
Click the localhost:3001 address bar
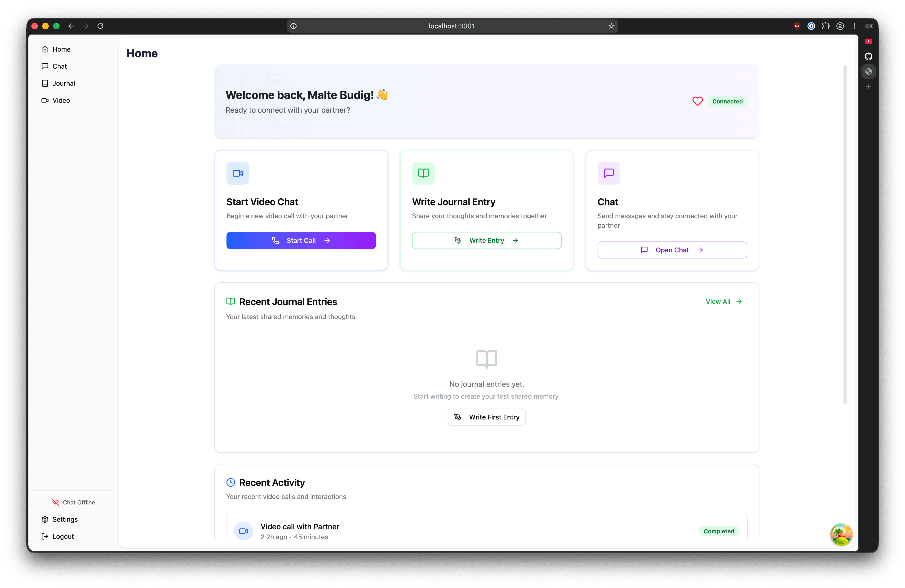[452, 26]
